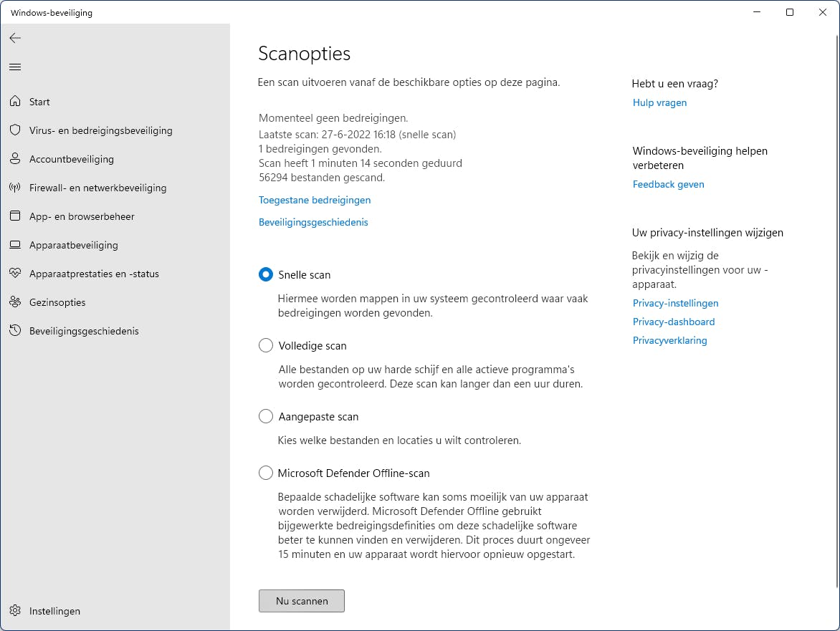
Task: Select the Volledige scan radio button
Action: click(x=266, y=345)
